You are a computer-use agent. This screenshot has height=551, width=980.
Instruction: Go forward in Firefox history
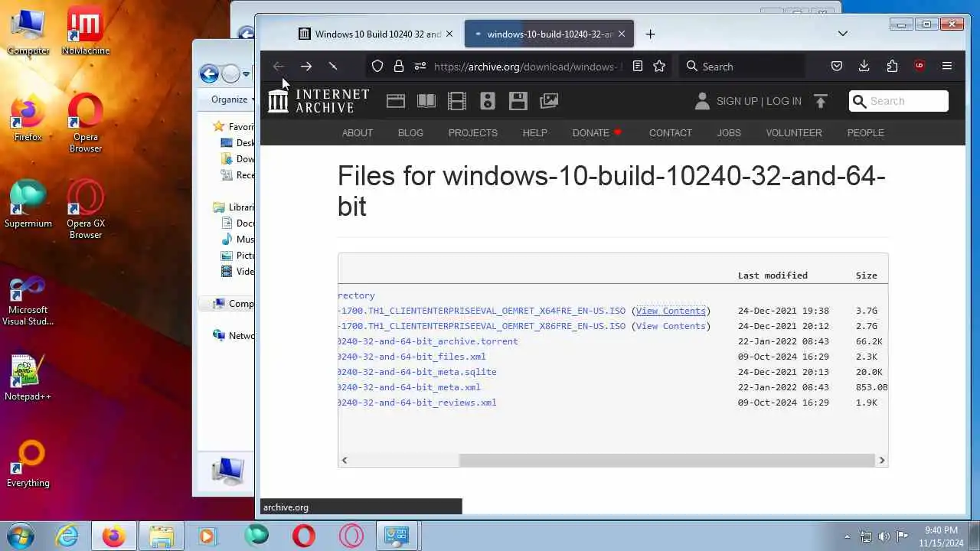[305, 67]
